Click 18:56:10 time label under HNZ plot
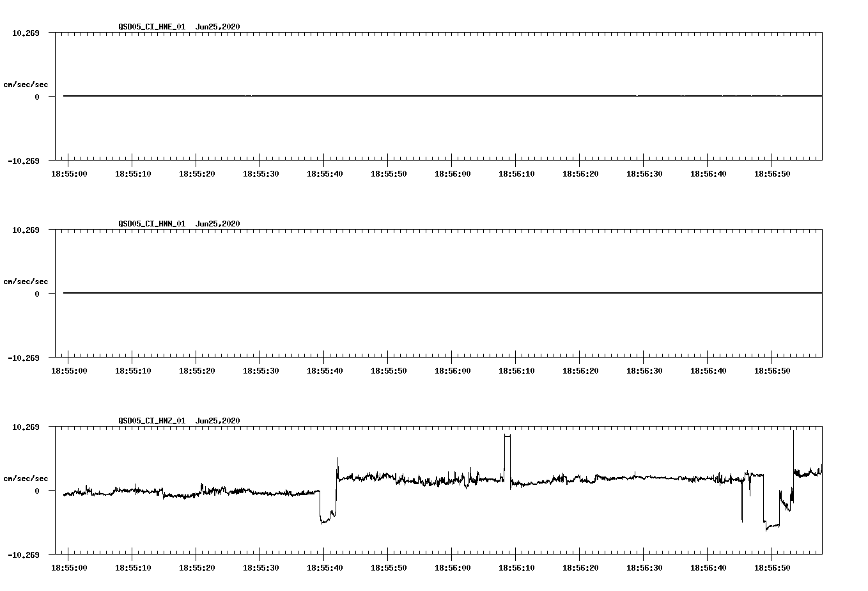The width and height of the screenshot is (868, 591). coord(516,568)
